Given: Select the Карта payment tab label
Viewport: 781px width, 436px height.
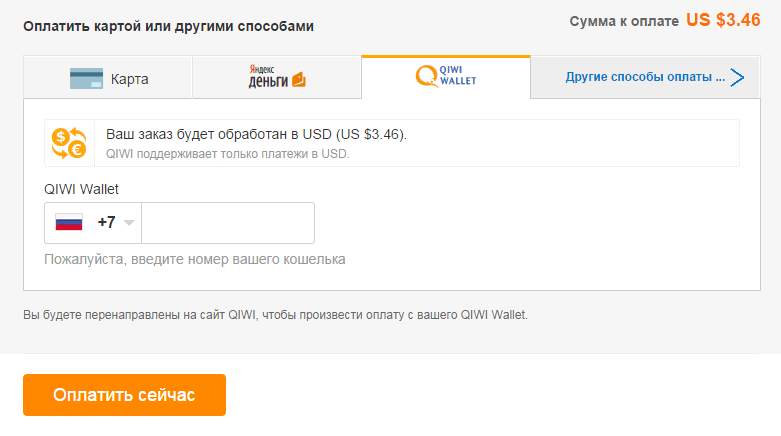Looking at the screenshot, I should click(130, 79).
